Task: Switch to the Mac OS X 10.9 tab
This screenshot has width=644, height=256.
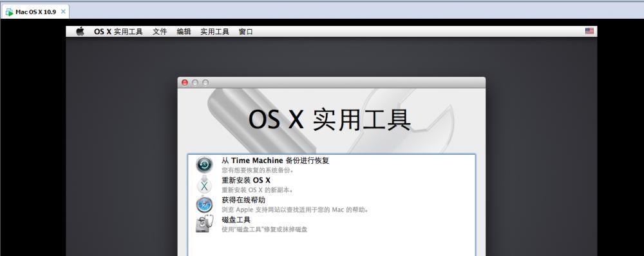Action: 35,12
